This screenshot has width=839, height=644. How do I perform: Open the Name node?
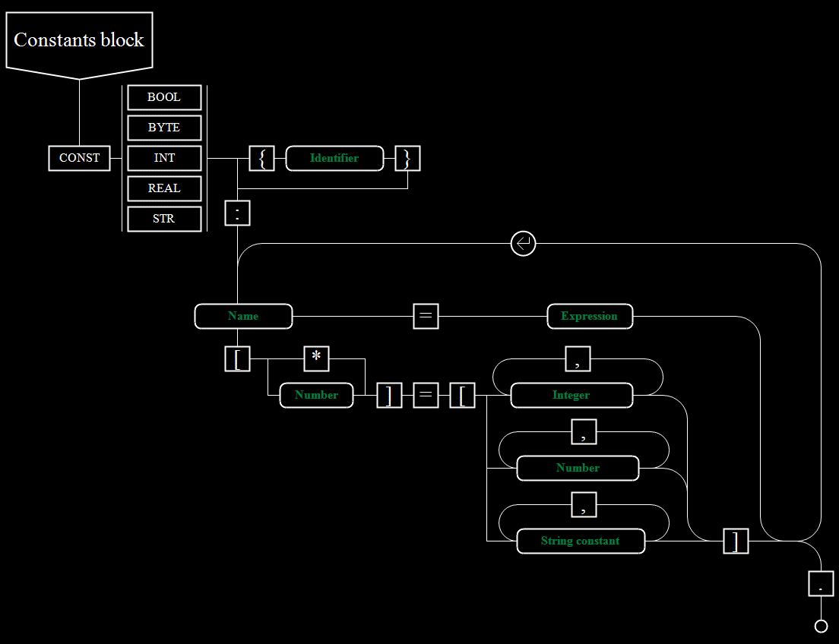(243, 316)
